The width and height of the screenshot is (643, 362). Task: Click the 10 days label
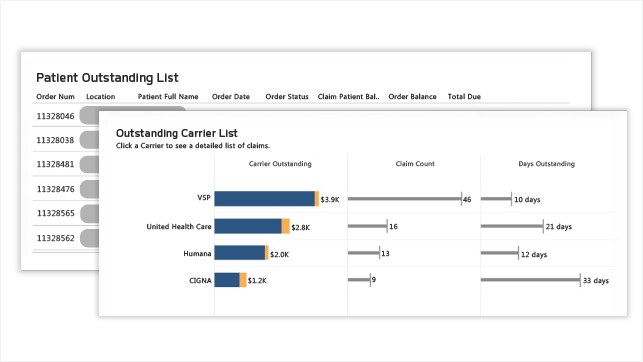pos(527,200)
